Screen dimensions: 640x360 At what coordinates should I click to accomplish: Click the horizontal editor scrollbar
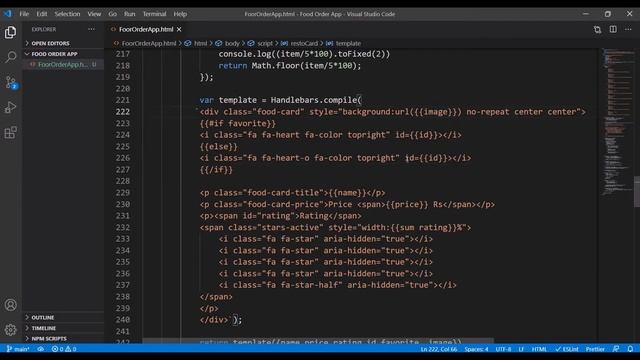click(x=318, y=340)
